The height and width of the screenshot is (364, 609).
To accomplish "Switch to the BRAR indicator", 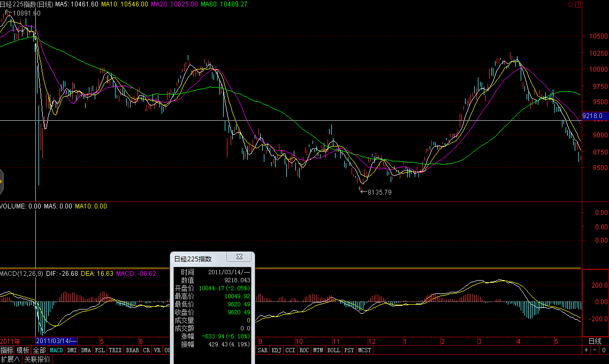I will click(x=132, y=350).
